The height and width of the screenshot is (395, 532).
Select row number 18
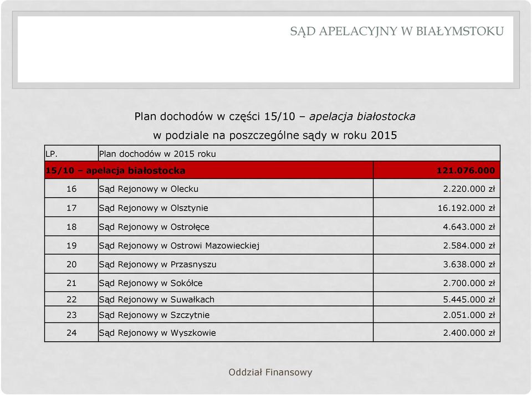click(71, 227)
